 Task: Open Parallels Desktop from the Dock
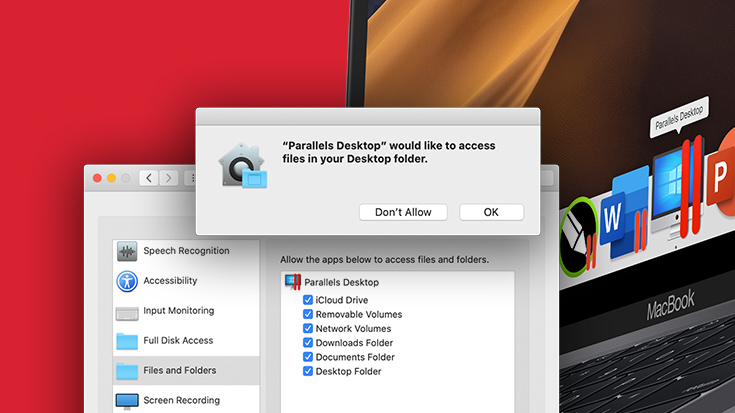pos(678,188)
